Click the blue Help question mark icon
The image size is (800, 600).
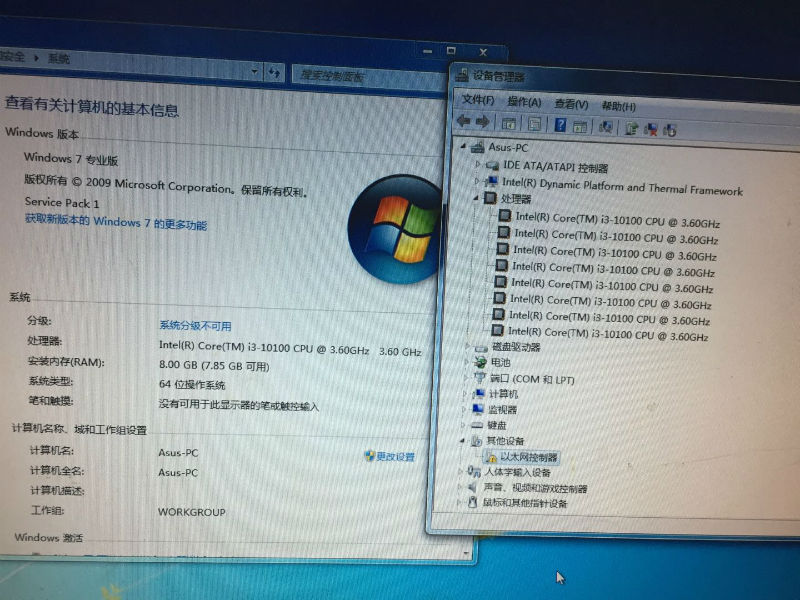click(560, 124)
